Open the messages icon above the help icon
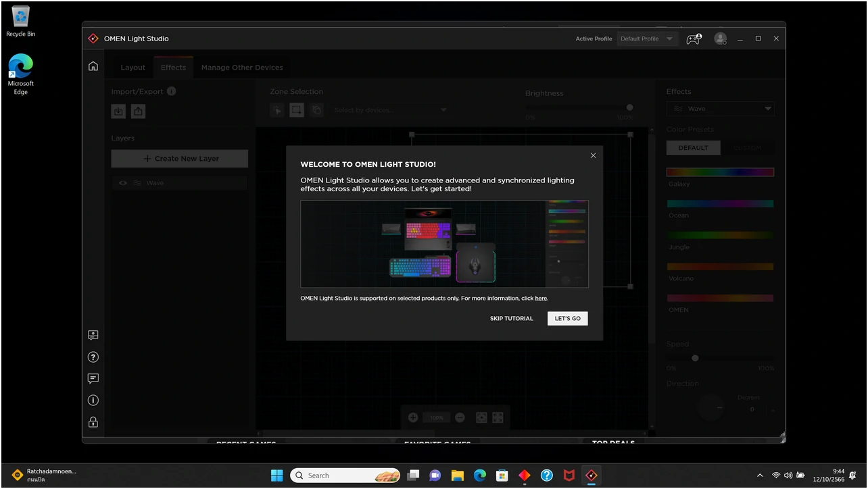Viewport: 868px width, 489px height. click(x=93, y=335)
